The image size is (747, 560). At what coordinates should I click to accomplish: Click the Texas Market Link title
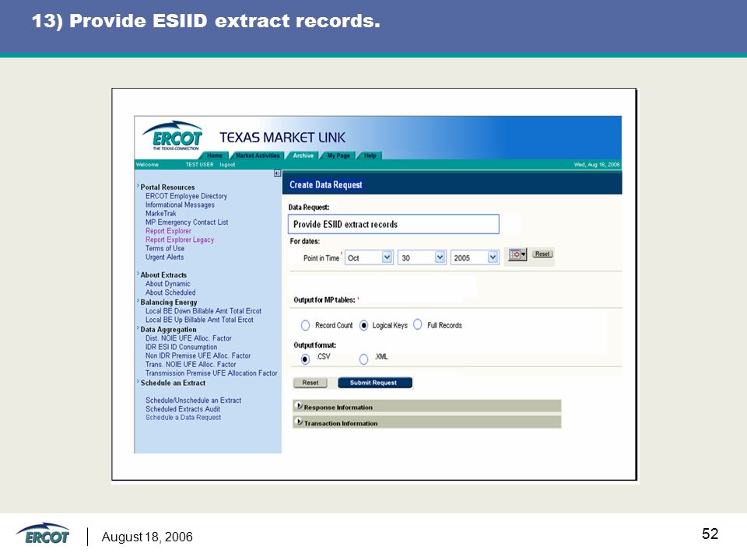282,138
